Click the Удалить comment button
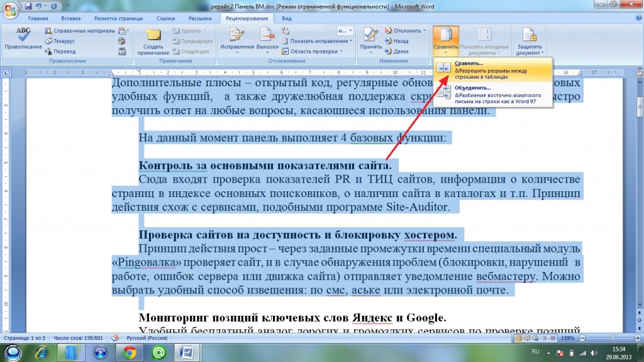The height and width of the screenshot is (362, 644). [188, 30]
